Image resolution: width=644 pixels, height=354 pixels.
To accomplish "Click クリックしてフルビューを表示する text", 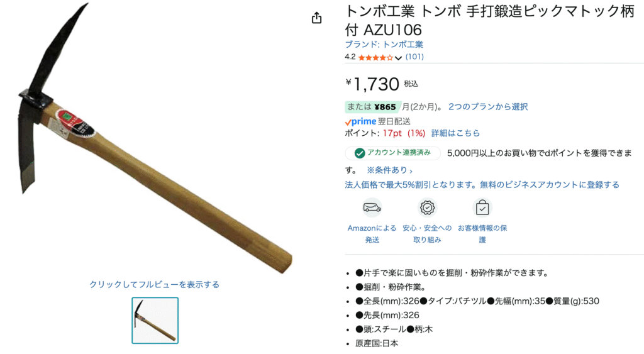I will click(155, 284).
